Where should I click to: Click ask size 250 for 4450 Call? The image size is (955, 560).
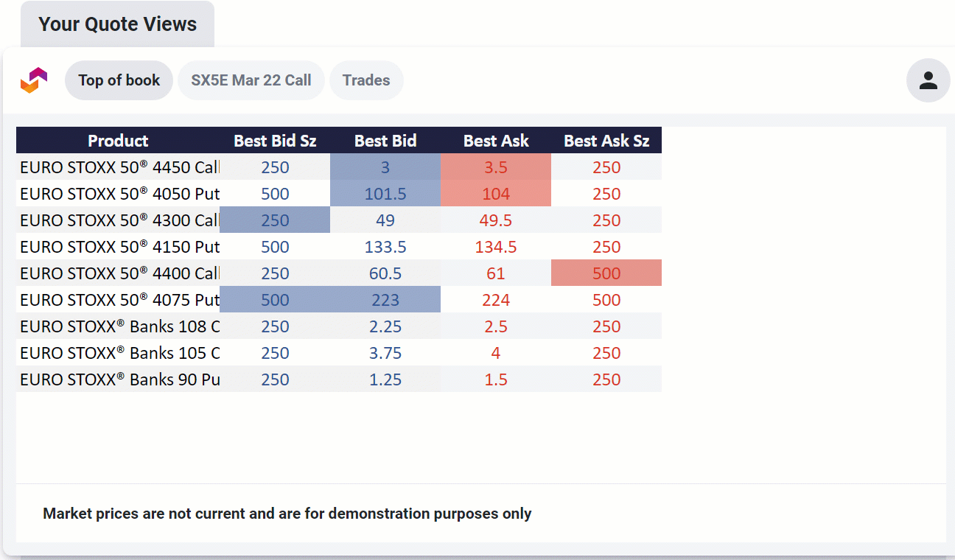pyautogui.click(x=606, y=167)
